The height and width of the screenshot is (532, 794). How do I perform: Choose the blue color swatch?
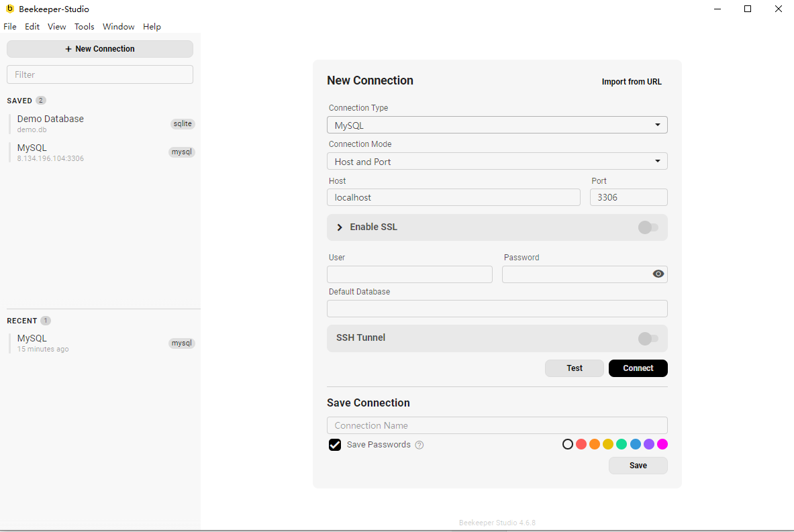pyautogui.click(x=636, y=444)
